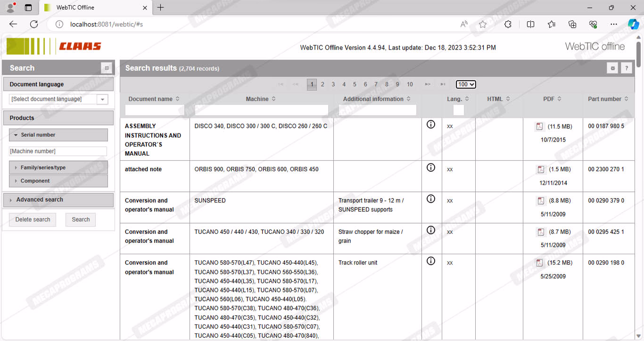Open PDF icon for Straw chopper manual
Screen dimensions: 644x341
(x=540, y=232)
